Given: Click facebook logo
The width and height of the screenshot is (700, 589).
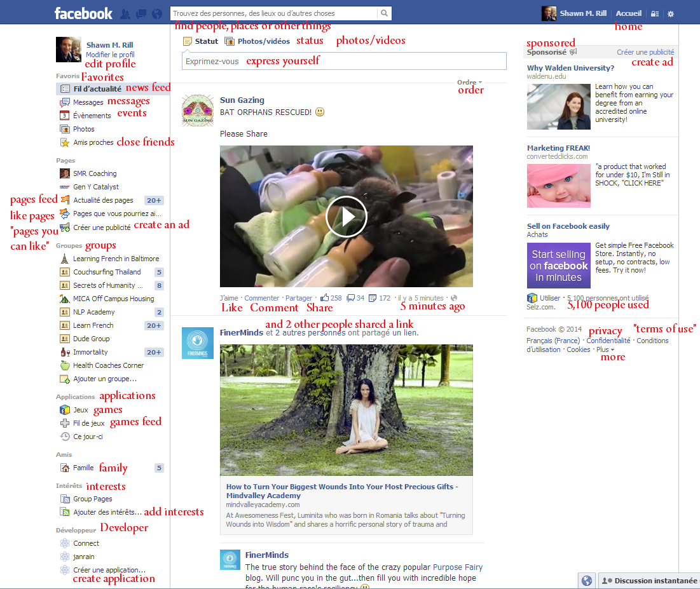Looking at the screenshot, I should (83, 13).
